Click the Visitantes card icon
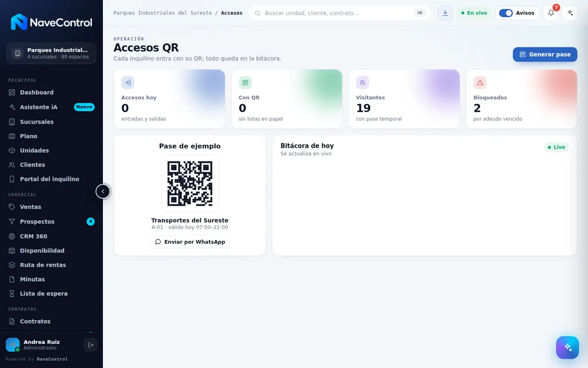This screenshot has width=588, height=368. (363, 82)
